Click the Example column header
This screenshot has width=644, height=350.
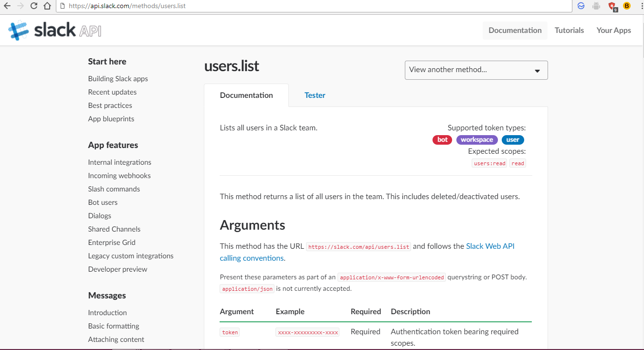point(290,311)
